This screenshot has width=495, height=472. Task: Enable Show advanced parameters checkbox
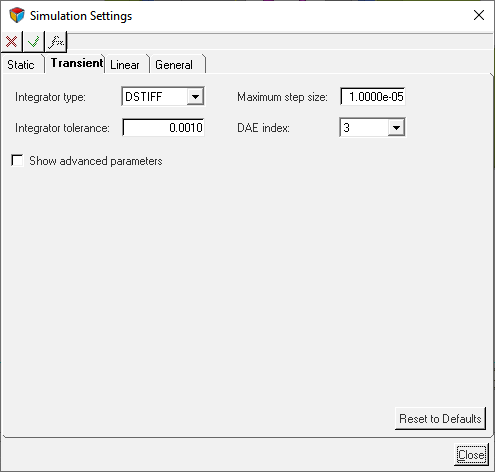click(x=17, y=160)
